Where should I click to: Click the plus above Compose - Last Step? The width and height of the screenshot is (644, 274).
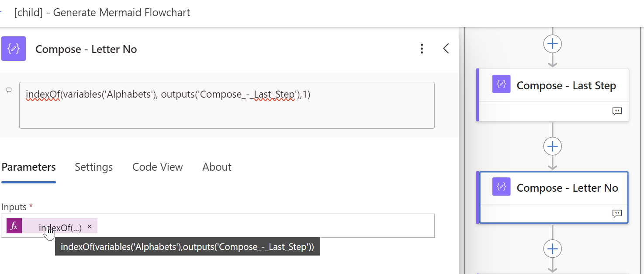coord(552,43)
